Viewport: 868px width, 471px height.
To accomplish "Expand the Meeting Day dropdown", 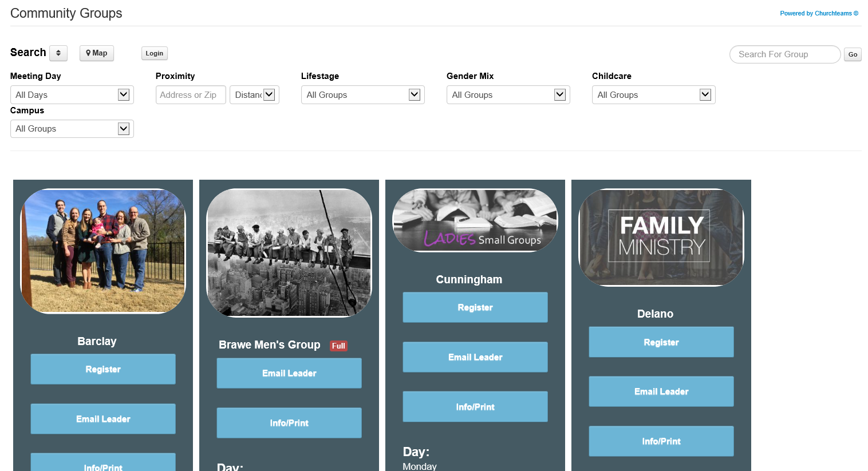I will (72, 95).
